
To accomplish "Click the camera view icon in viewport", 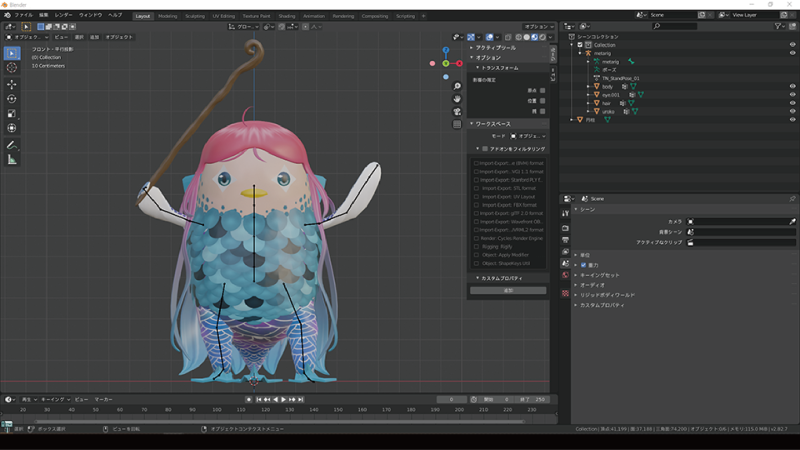I will (457, 111).
